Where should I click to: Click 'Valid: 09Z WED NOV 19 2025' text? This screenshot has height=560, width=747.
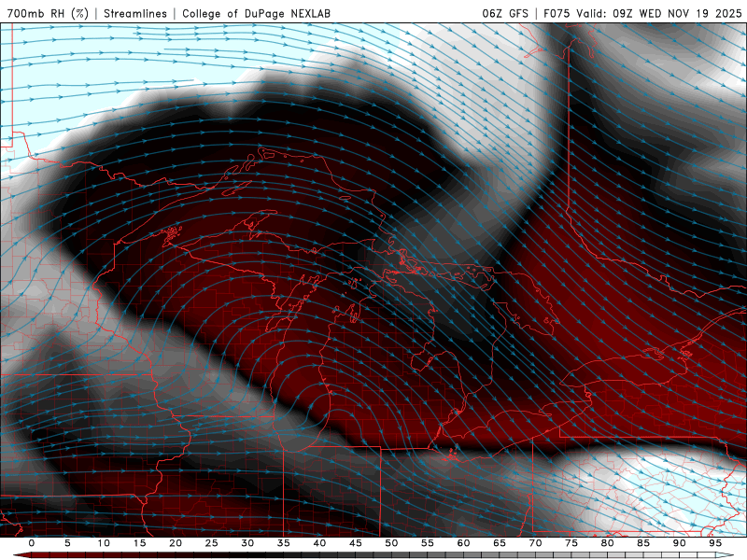pyautogui.click(x=659, y=13)
